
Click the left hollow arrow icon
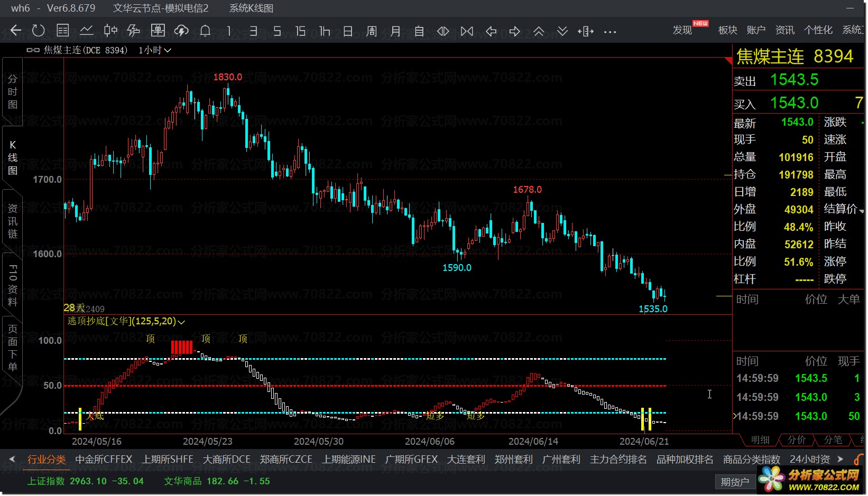pos(491,31)
